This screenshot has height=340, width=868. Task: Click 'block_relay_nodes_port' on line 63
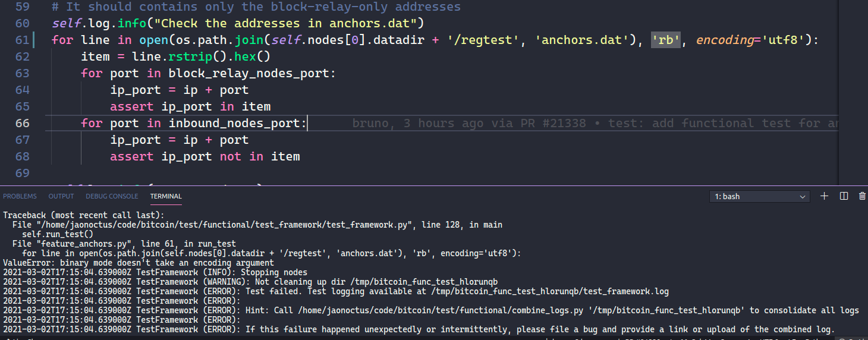pyautogui.click(x=249, y=74)
